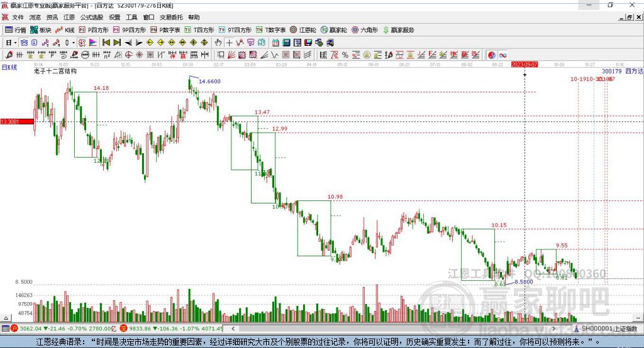Click the floppy disk save icon
644x348 pixels.
point(308,43)
